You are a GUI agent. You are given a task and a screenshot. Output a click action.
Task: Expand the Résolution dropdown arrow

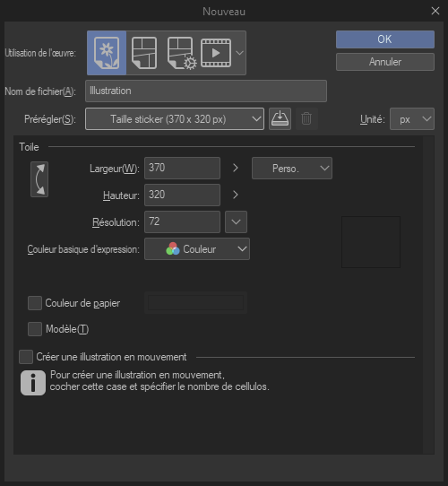coord(236,221)
